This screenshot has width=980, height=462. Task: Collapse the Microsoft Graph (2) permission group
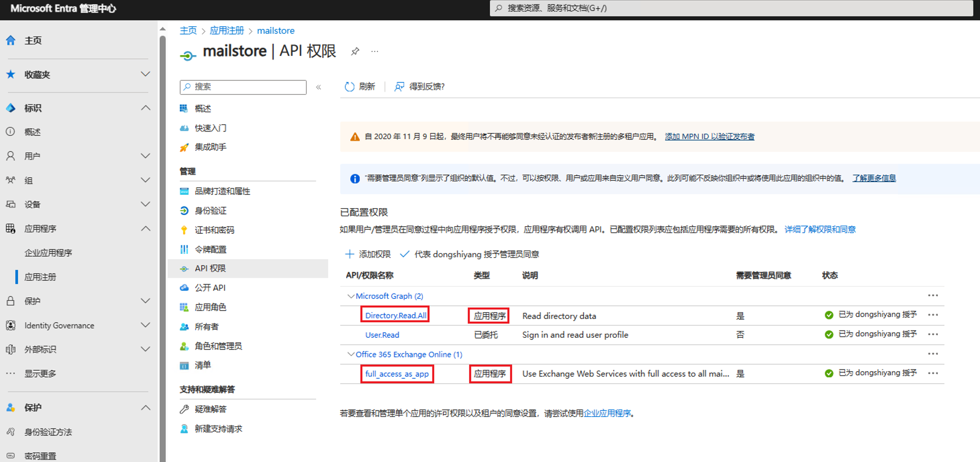click(351, 296)
